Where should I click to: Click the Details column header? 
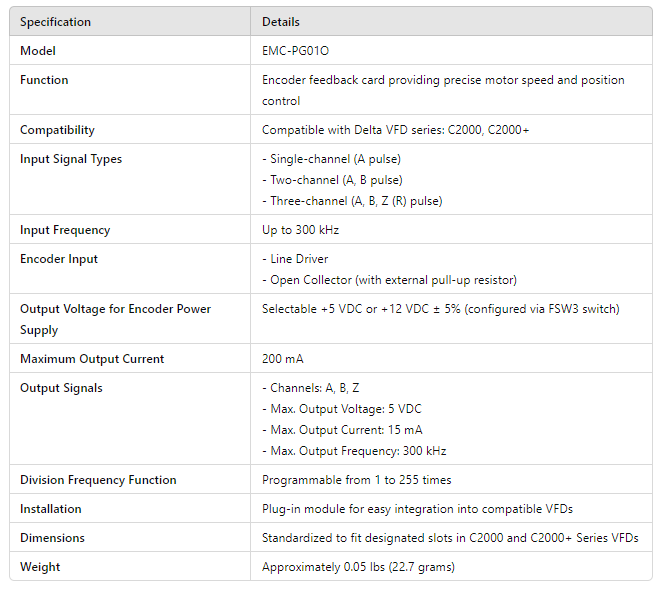click(281, 21)
